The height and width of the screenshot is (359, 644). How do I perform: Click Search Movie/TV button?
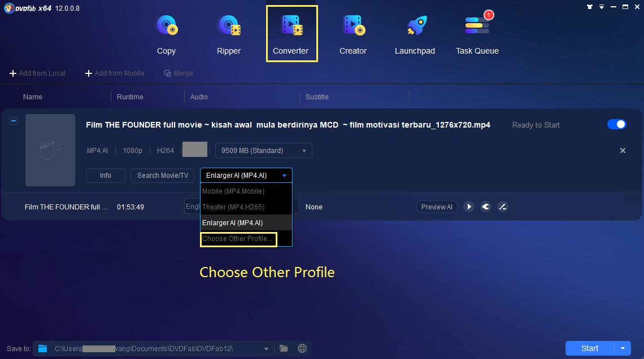pyautogui.click(x=163, y=176)
